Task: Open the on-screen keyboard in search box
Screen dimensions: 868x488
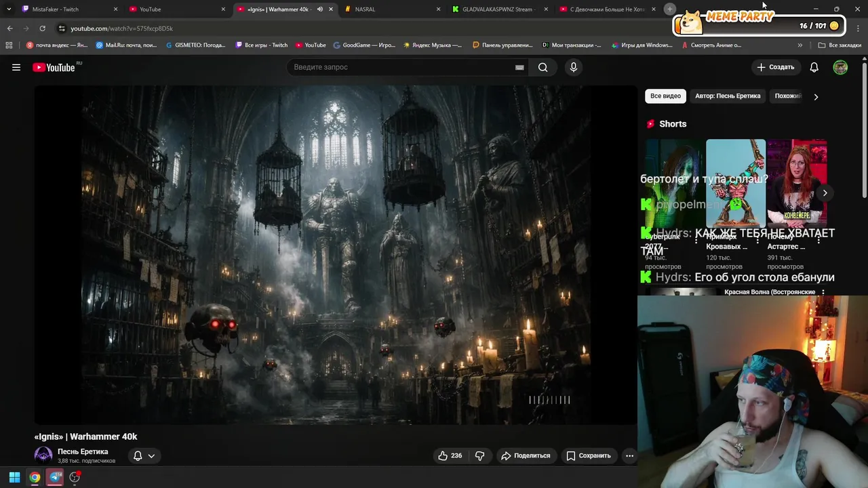Action: tap(519, 67)
